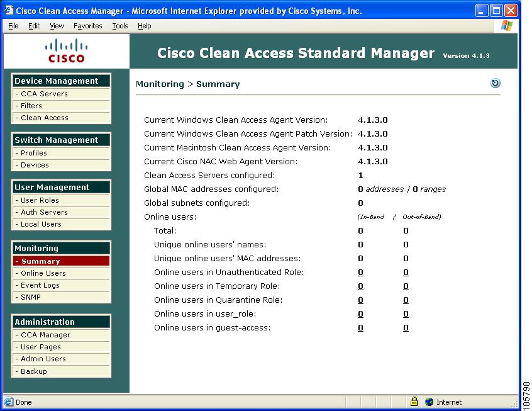Click the padlock security icon in status bar
The height and width of the screenshot is (411, 532).
[414, 402]
